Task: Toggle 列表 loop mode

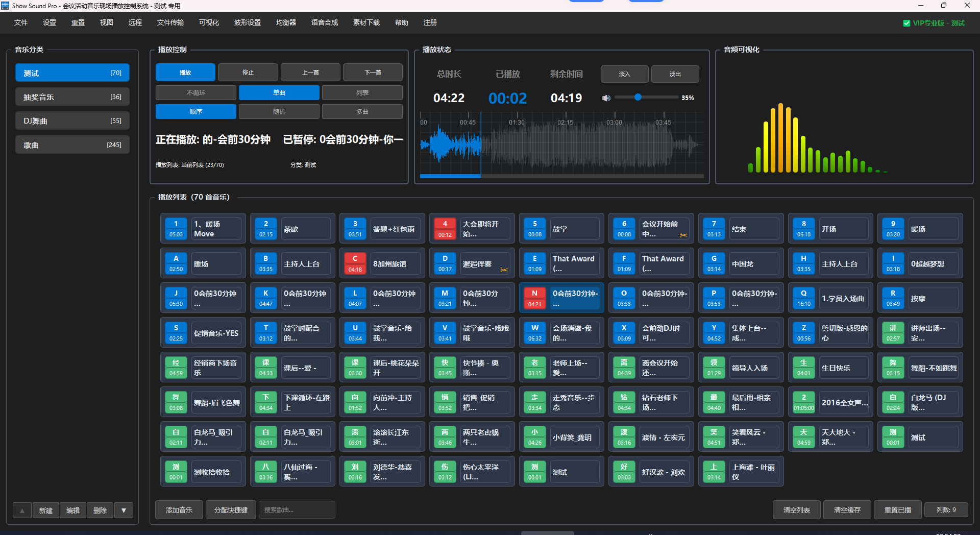Action: 362,93
